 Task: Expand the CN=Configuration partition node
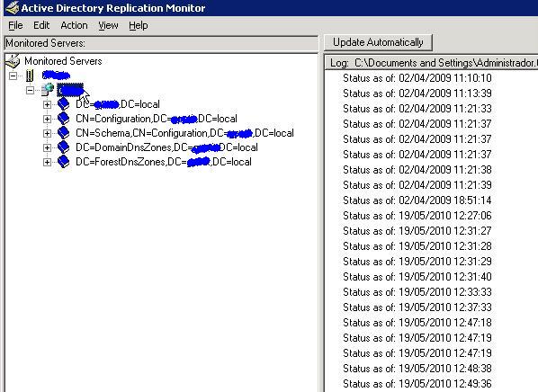(x=47, y=119)
